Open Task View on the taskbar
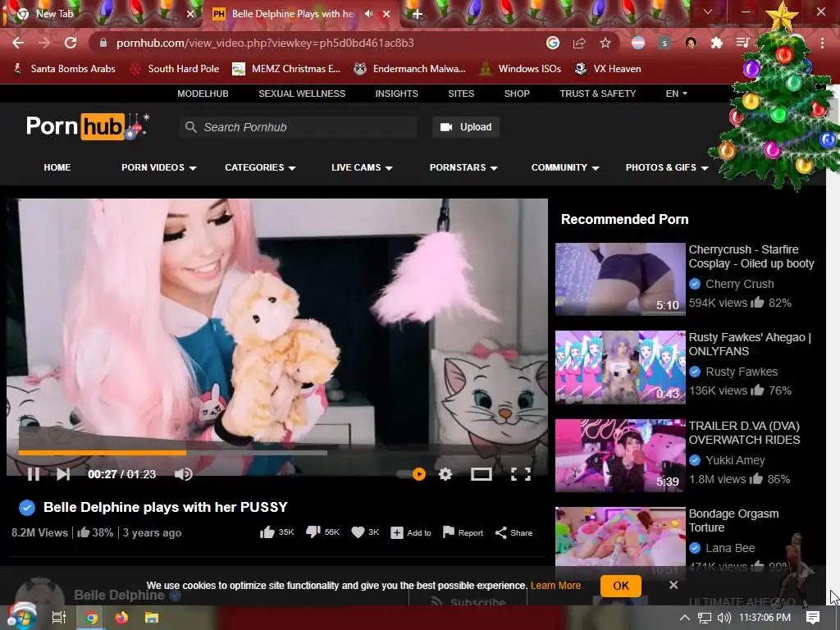840x630 pixels. coord(58,618)
